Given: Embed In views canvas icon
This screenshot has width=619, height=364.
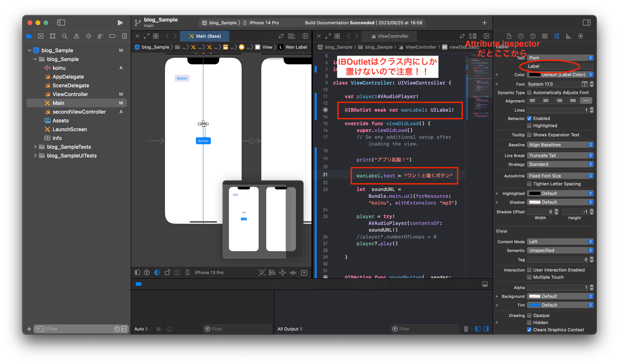Looking at the screenshot, I should point(304,272).
